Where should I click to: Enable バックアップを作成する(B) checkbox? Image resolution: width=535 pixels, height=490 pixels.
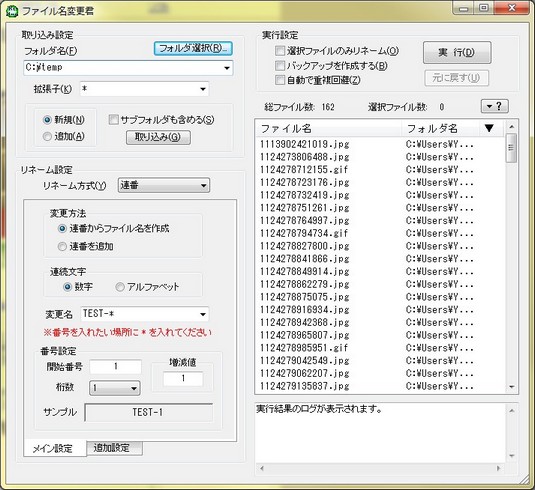tap(280, 66)
